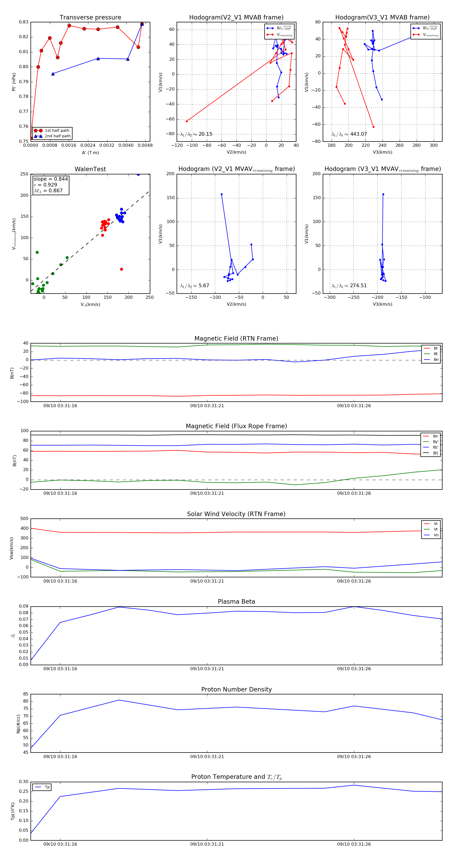The height and width of the screenshot is (868, 473).
Task: Click the "Vsw(km/s)" y-axis label
Action: pos(12,548)
